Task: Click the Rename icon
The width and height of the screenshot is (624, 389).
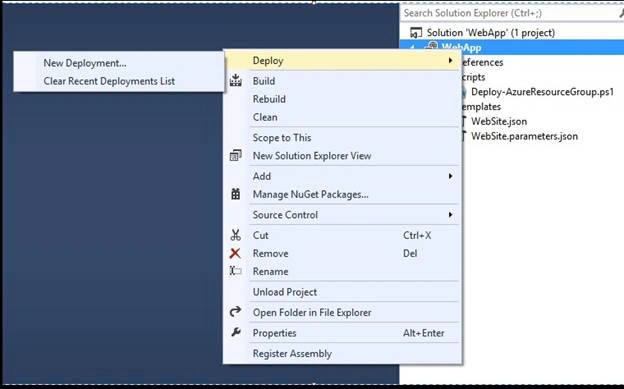Action: [235, 271]
